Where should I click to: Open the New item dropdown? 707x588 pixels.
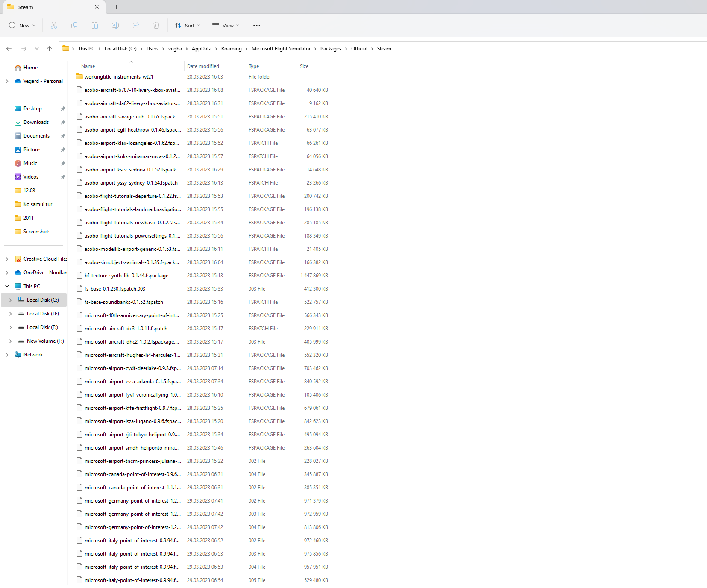tap(22, 26)
